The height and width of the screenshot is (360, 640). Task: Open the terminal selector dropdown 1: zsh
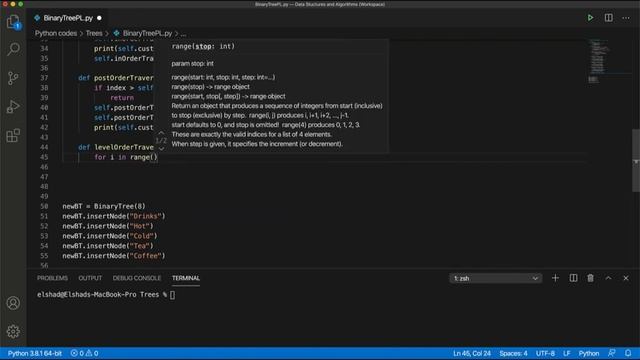coord(495,278)
